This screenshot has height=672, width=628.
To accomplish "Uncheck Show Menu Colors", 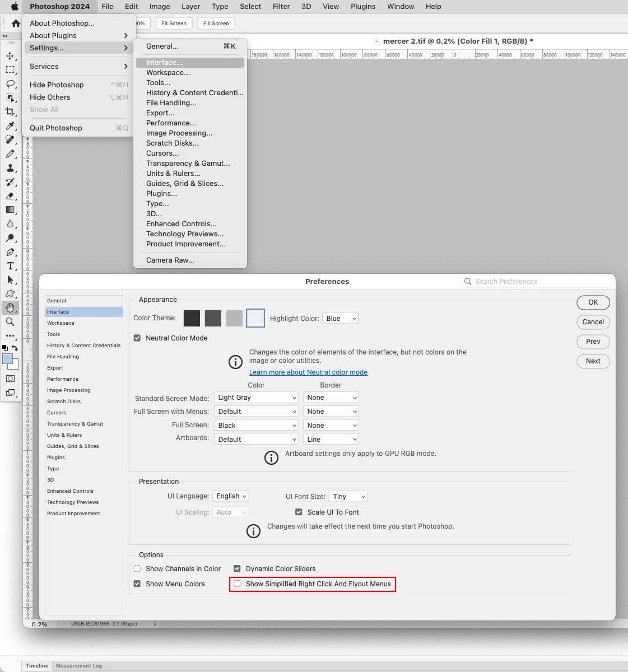I will tap(137, 584).
